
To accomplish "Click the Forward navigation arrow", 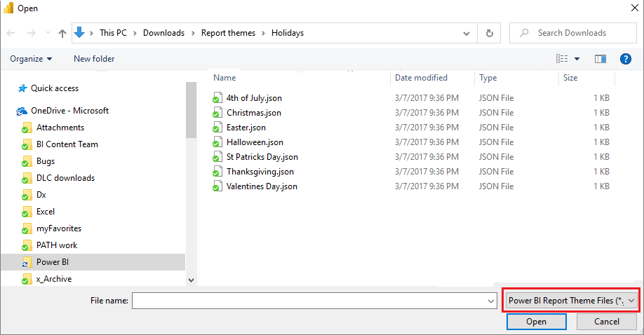I will point(31,33).
